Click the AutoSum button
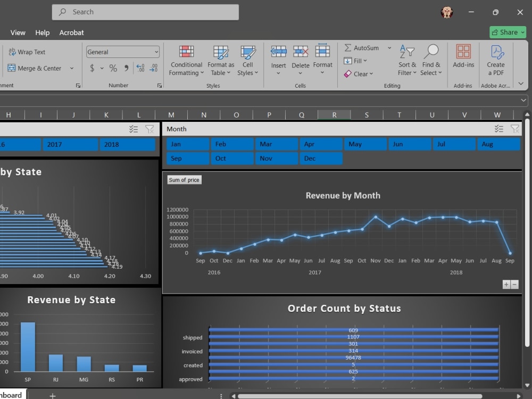Viewport: 532px width, 399px height. (362, 48)
